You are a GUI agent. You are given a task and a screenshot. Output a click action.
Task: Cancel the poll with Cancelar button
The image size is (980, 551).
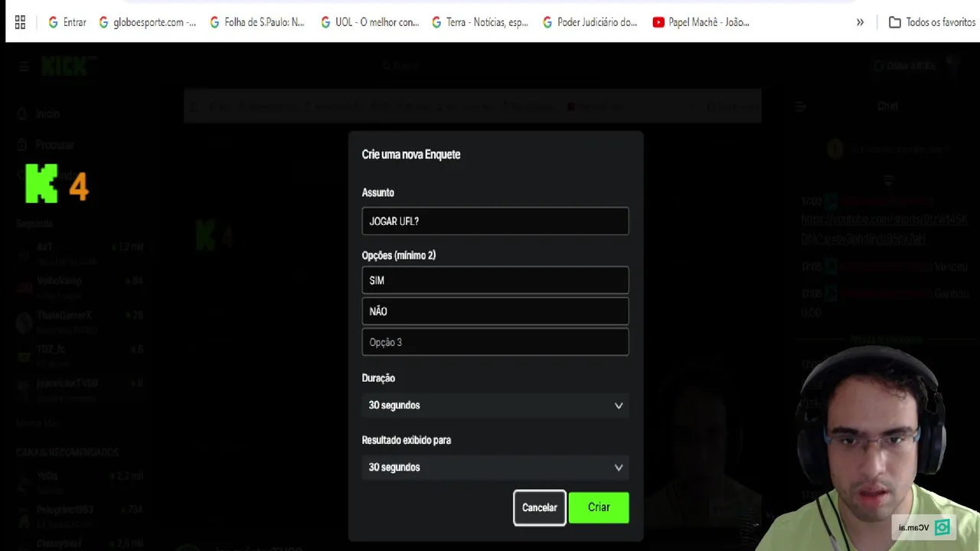[540, 507]
